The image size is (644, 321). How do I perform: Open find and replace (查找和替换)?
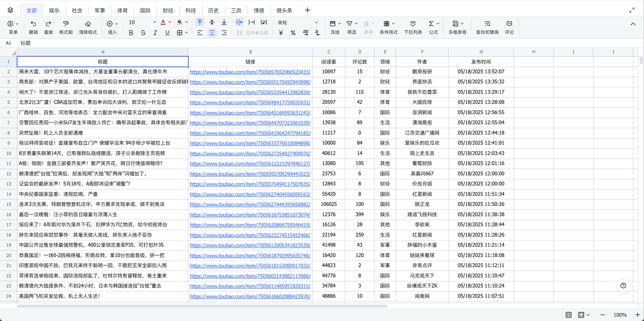tap(487, 24)
